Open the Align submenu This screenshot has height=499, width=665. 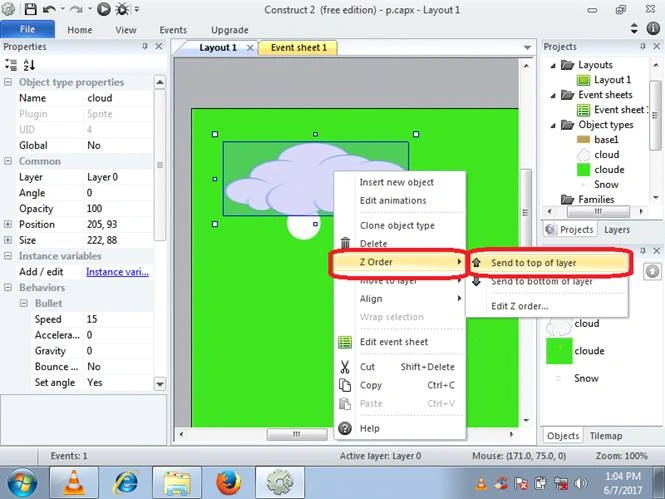[400, 298]
